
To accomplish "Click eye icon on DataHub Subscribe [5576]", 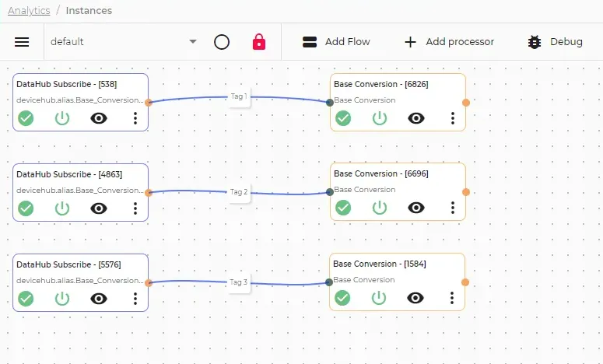I will pyautogui.click(x=99, y=299).
